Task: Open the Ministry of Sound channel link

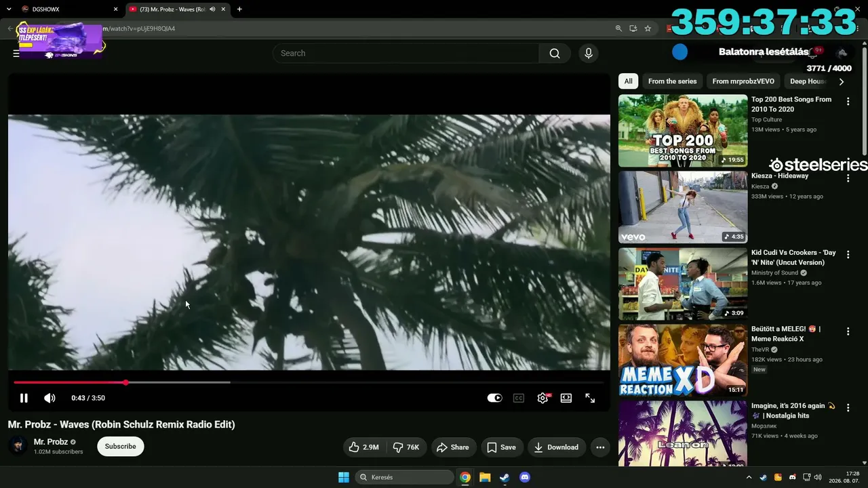Action: (774, 273)
